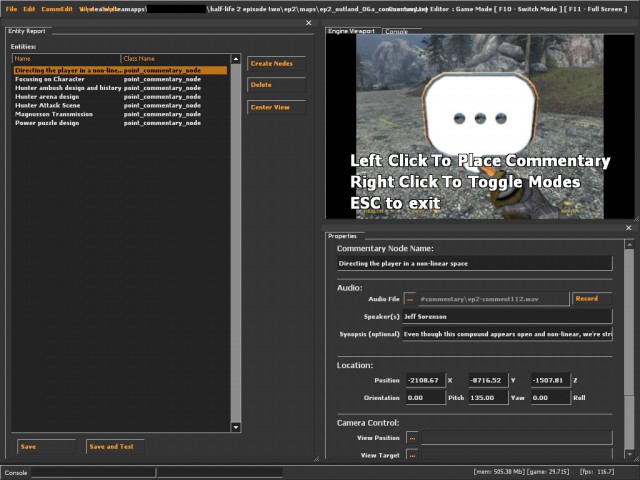Click the Audio File path field
The width and height of the screenshot is (640, 480).
493,299
